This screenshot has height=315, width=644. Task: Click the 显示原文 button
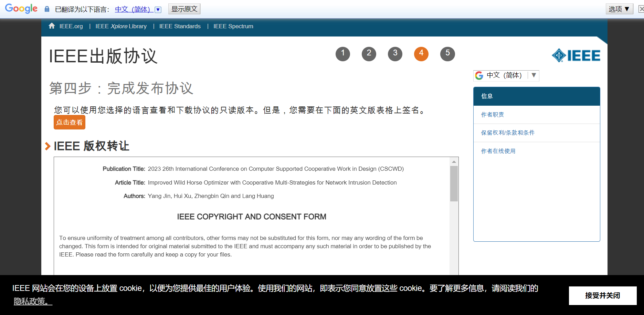pos(184,9)
